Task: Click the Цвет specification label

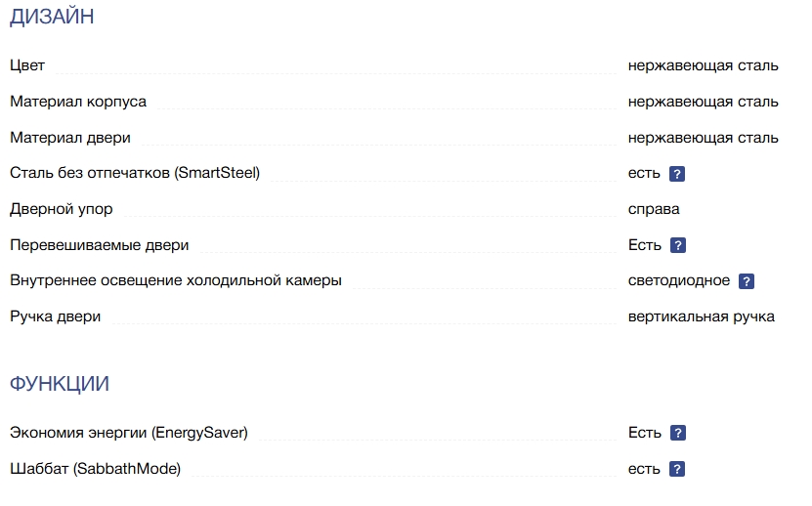Action: (27, 65)
